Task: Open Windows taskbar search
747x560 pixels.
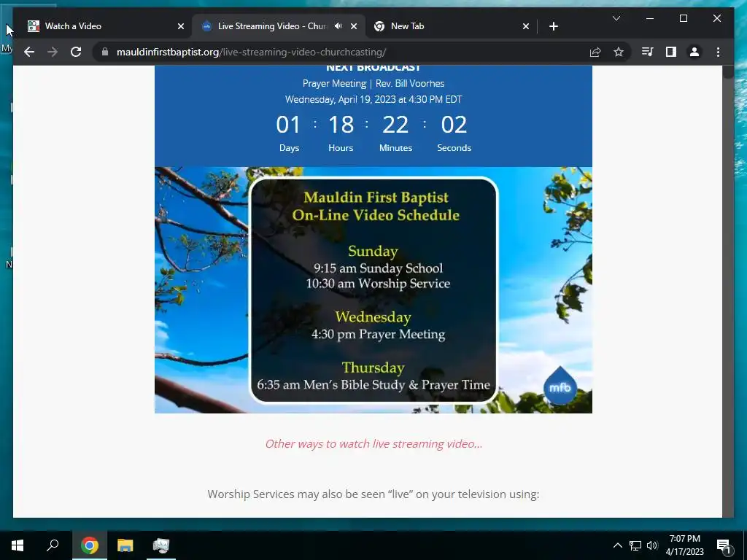Action: tap(53, 545)
